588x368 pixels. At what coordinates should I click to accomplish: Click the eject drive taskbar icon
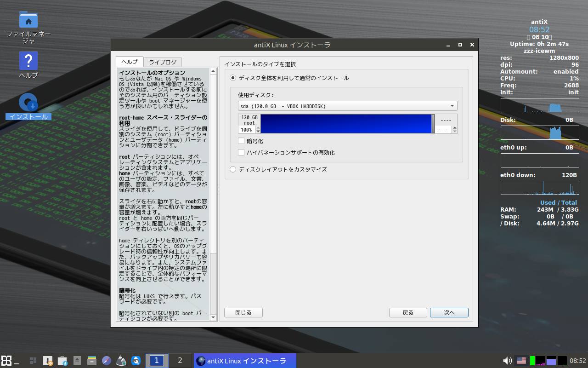[x=77, y=361]
